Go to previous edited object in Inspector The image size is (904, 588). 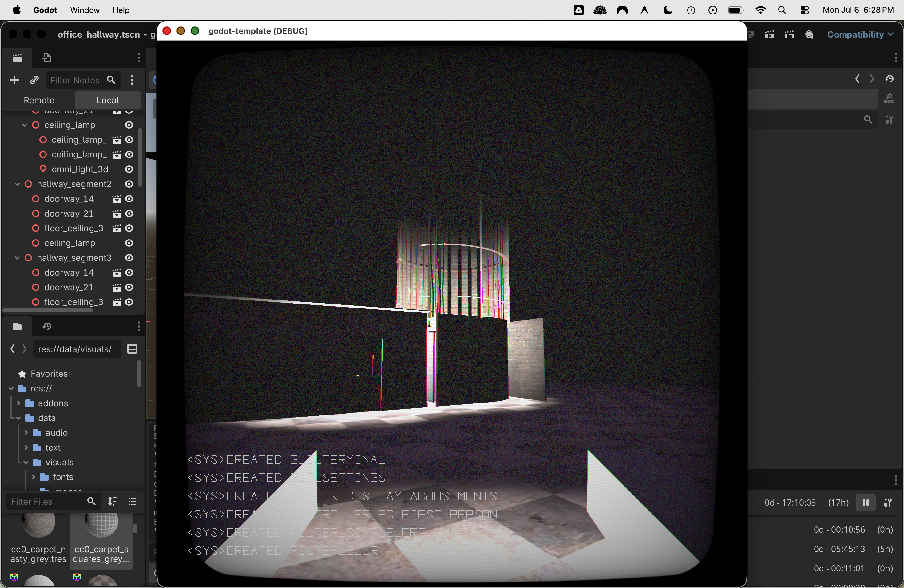tap(857, 79)
